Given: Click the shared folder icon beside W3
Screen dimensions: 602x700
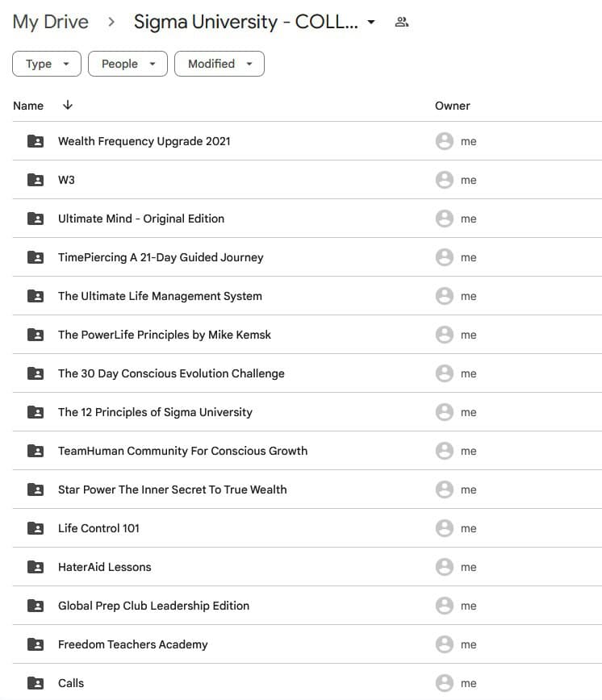Looking at the screenshot, I should [x=36, y=180].
